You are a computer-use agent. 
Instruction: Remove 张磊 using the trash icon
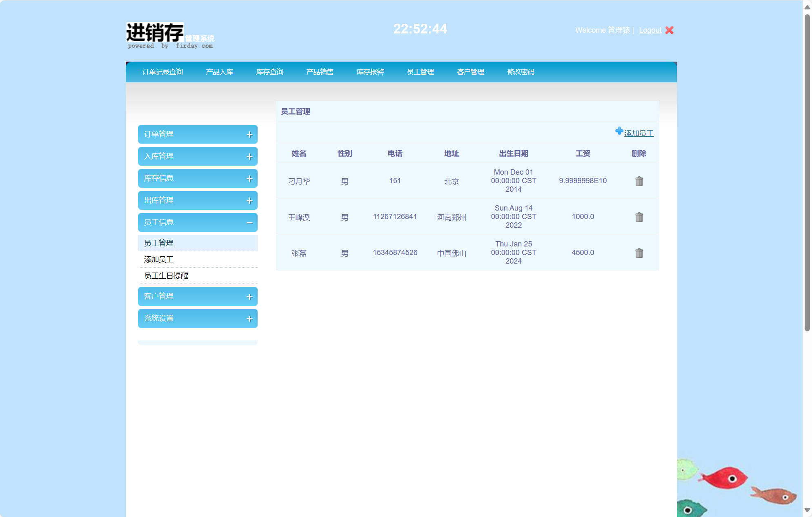point(639,253)
